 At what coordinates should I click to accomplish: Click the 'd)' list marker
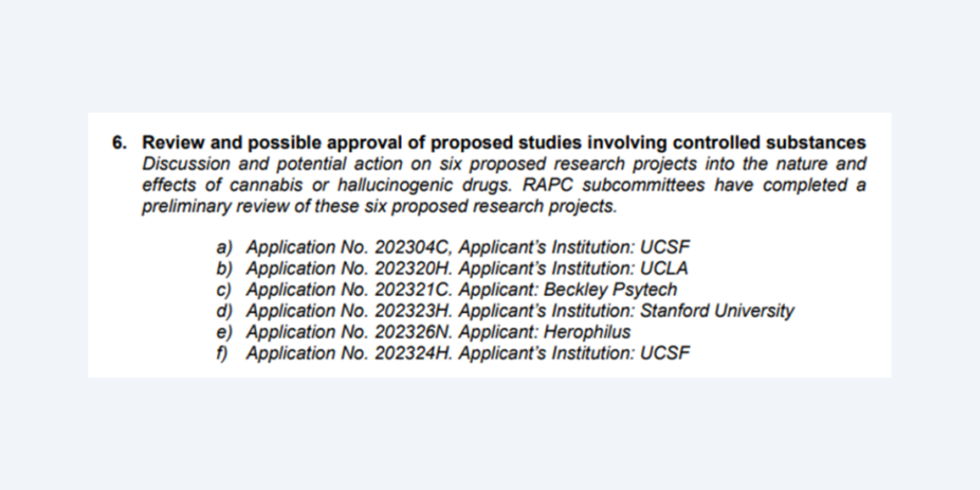tap(224, 311)
